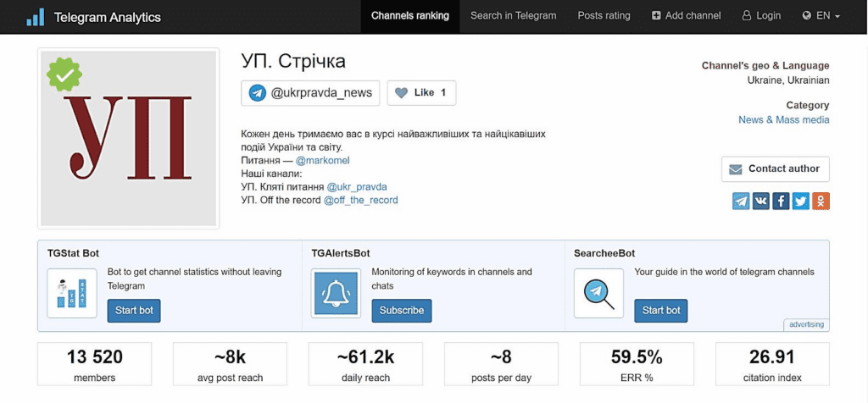The width and height of the screenshot is (868, 403).
Task: Share channel on Facebook
Action: (781, 201)
